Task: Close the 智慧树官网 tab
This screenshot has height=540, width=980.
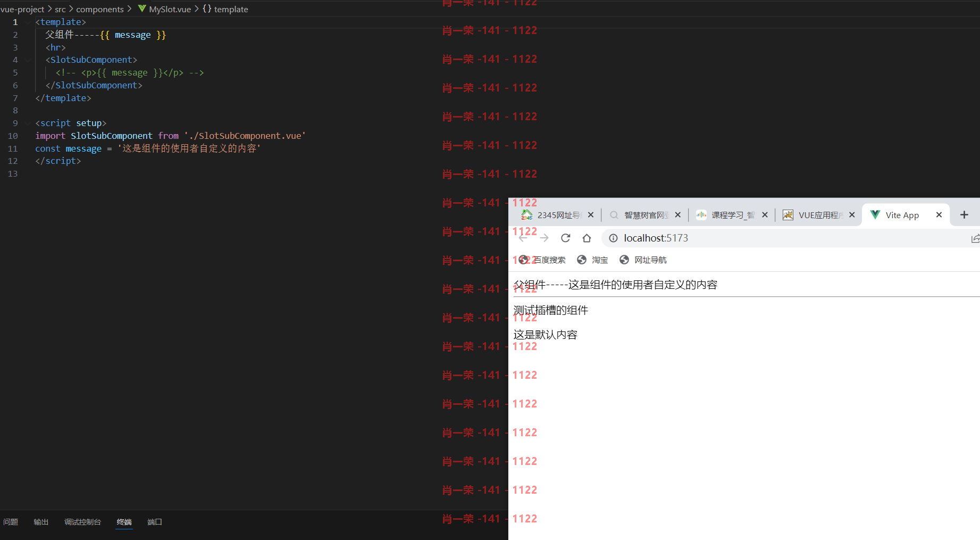Action: coord(677,215)
